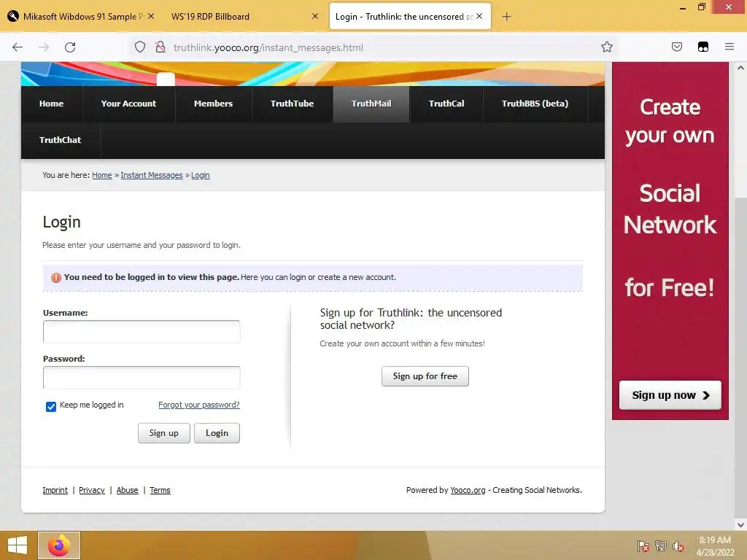Close the Mikasoft Wibdows 91 tab
The height and width of the screenshot is (560, 747).
tap(151, 16)
